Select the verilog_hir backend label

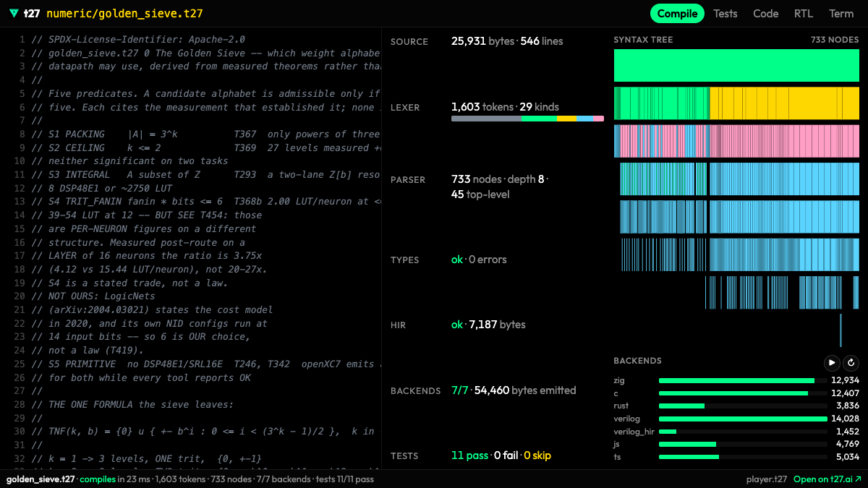[x=634, y=432]
